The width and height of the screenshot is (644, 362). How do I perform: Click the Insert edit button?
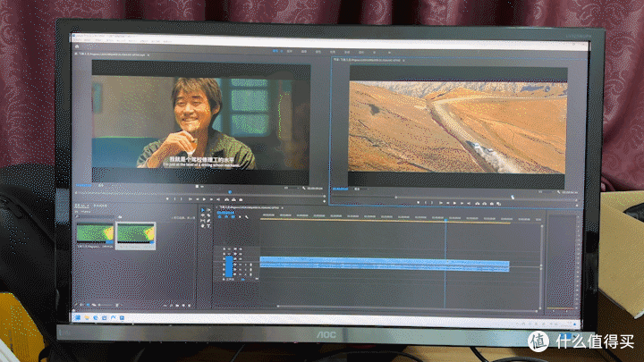(226, 199)
